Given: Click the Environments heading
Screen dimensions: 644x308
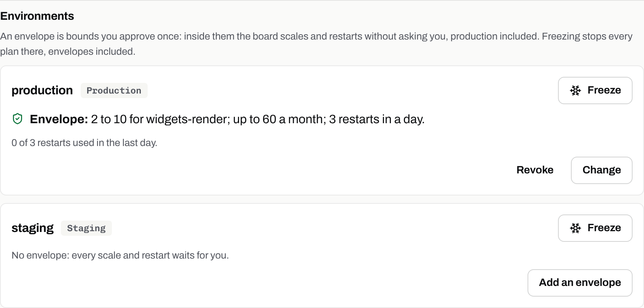Looking at the screenshot, I should (37, 16).
